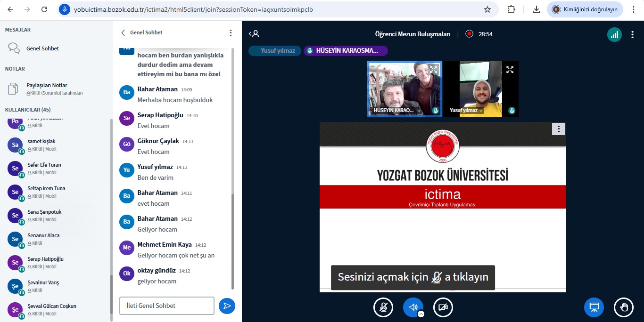The height and width of the screenshot is (322, 644).
Task: Focus the İleti Genel Sohbet input
Action: (167, 306)
